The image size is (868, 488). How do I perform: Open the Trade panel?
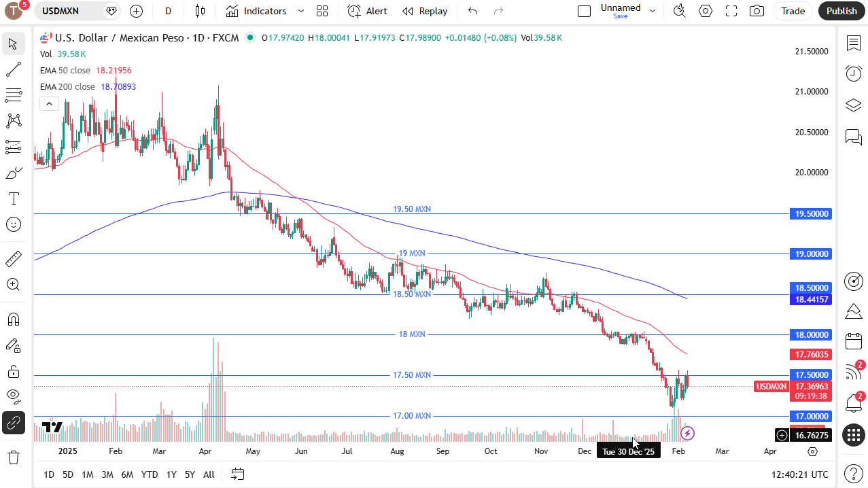793,11
